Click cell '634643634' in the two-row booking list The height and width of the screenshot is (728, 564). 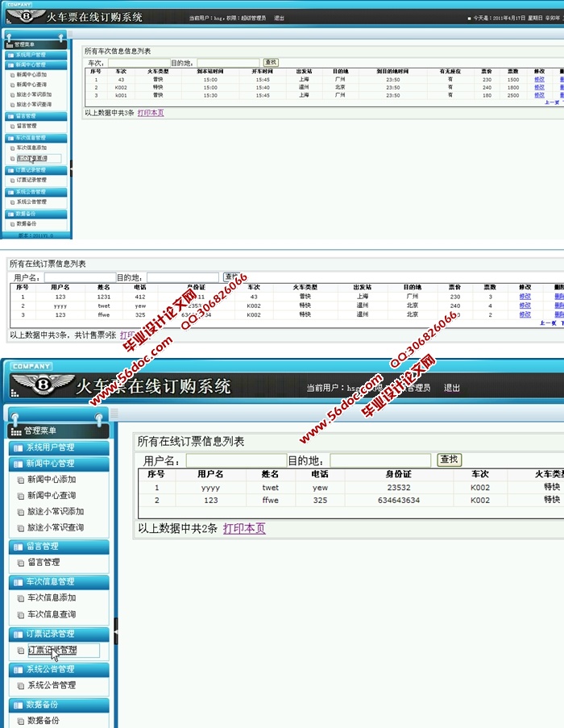coord(399,501)
